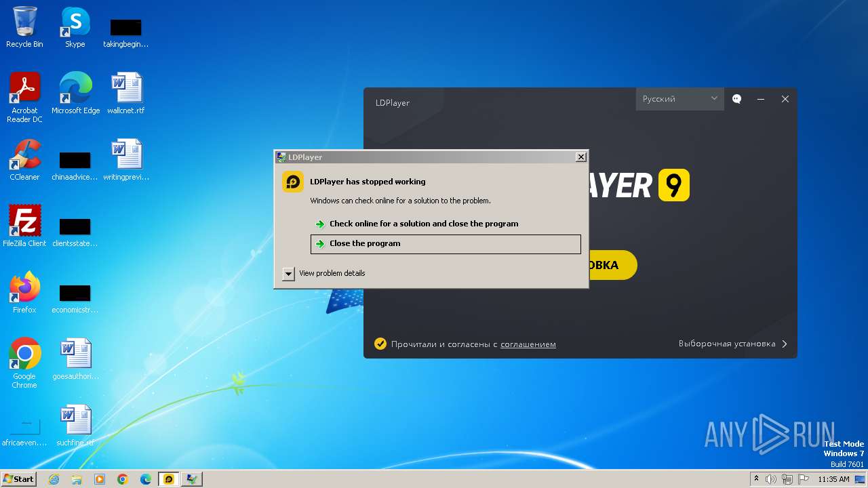Select clientsstate desktop file
Screen dimensions: 868x488
75,232
